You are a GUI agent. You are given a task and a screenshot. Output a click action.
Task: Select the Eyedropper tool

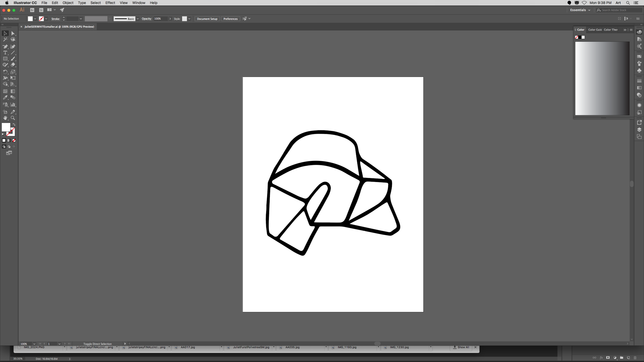coord(5,98)
